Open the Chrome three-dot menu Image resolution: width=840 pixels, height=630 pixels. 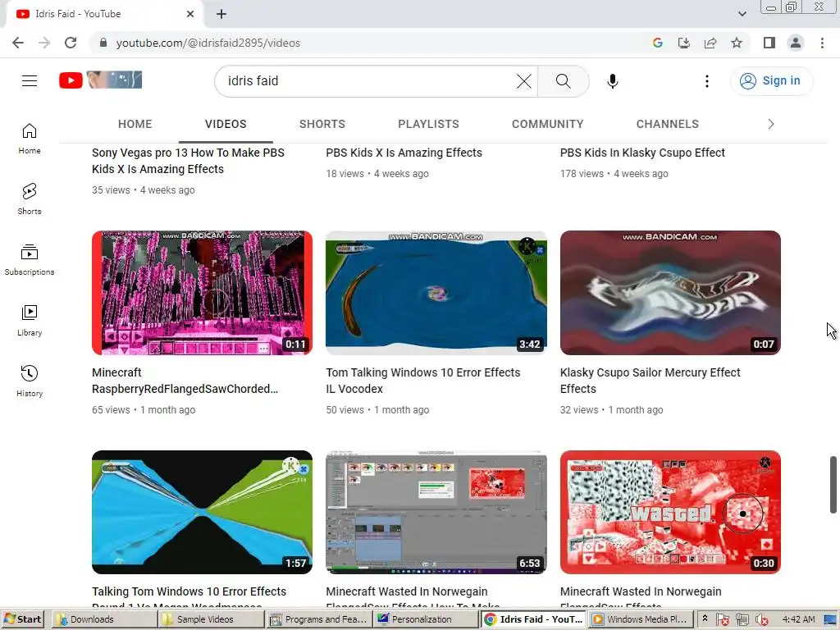(822, 43)
